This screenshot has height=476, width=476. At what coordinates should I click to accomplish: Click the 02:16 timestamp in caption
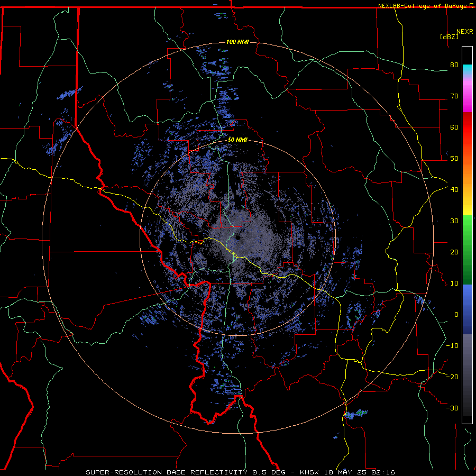click(x=382, y=472)
